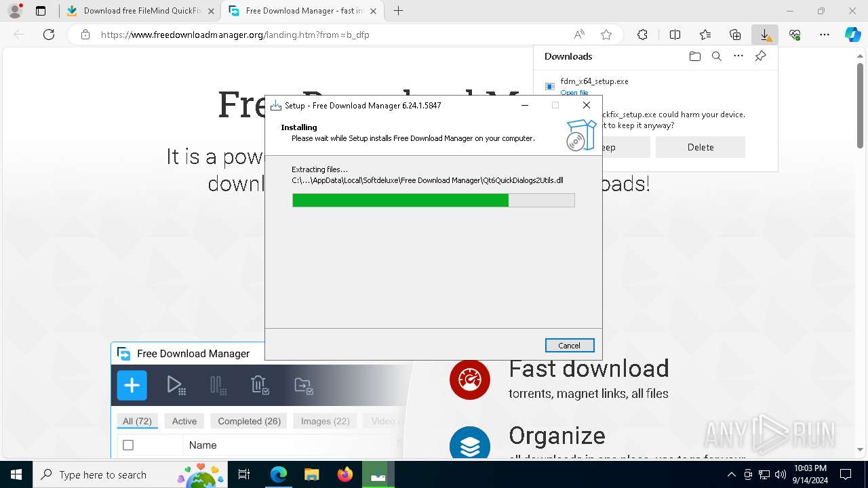Open File Explorer from the taskbar
The height and width of the screenshot is (488, 868).
pos(311,474)
